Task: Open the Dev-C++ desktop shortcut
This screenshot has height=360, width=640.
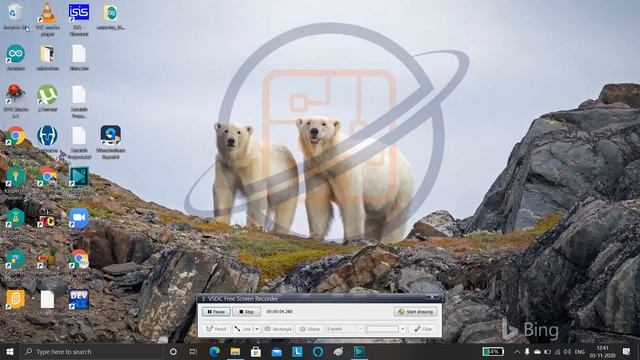Action: [79, 300]
